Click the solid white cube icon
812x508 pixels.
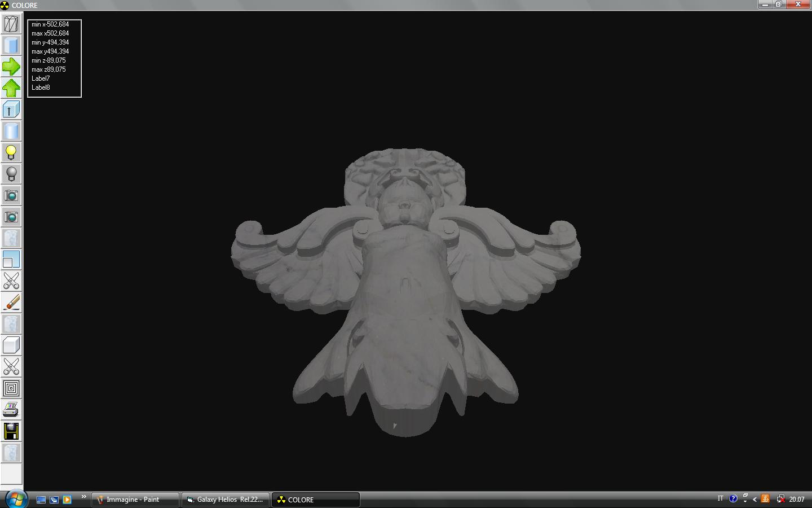point(11,345)
